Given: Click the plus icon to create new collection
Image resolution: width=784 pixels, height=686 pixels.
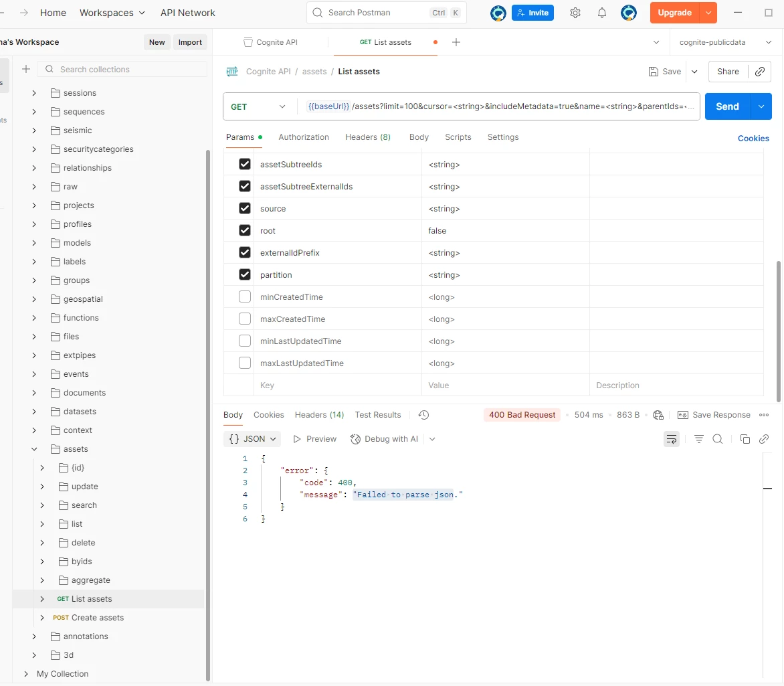Looking at the screenshot, I should point(26,69).
